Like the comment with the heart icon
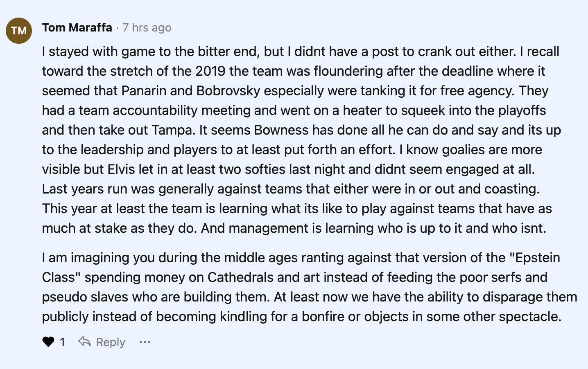588x369 pixels. click(48, 342)
